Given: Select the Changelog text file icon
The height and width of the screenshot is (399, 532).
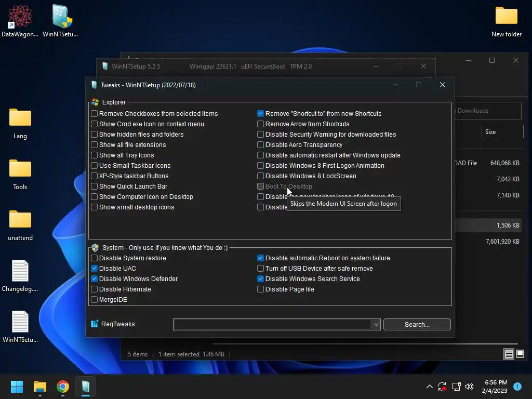Looking at the screenshot, I should [20, 275].
